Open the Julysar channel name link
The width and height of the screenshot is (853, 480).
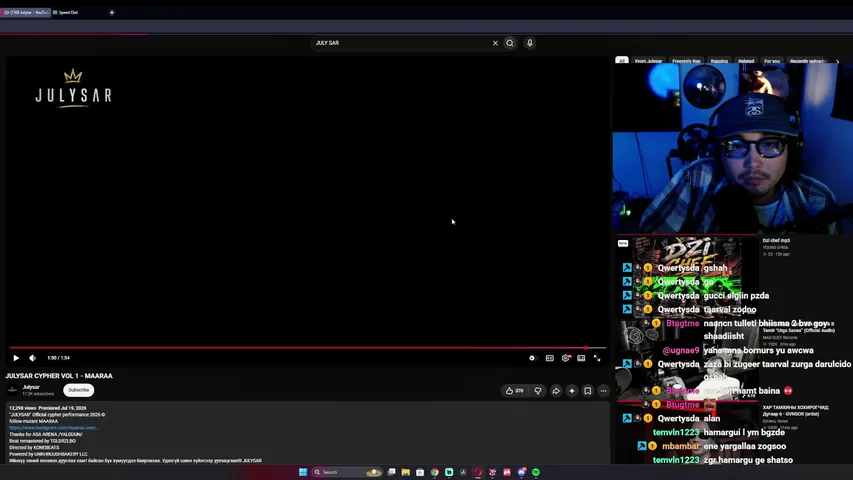click(x=31, y=387)
